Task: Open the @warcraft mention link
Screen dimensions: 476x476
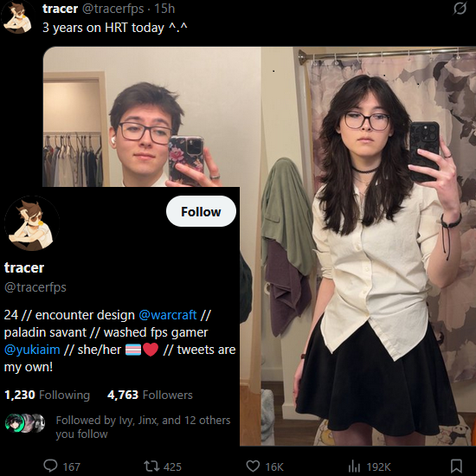Action: click(x=168, y=315)
